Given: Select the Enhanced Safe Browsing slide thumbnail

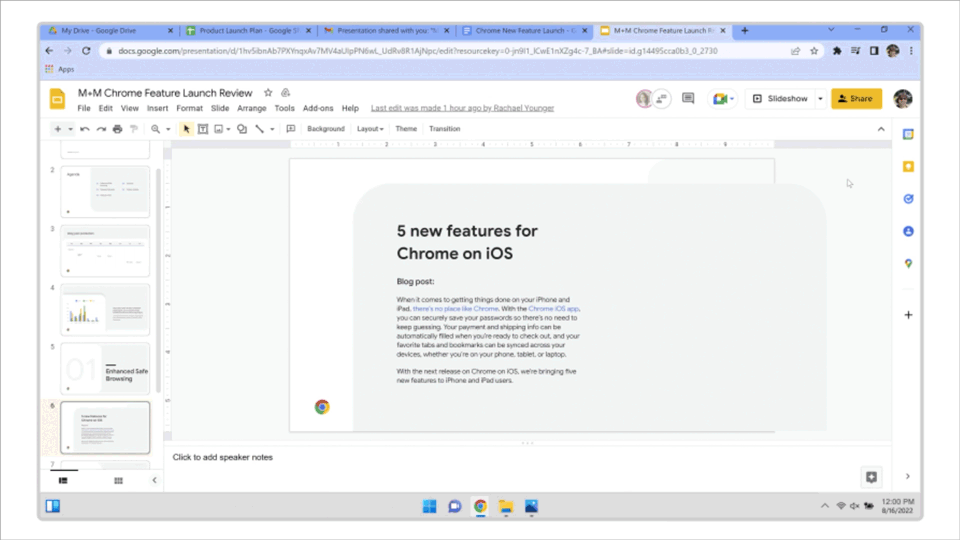Looking at the screenshot, I should (105, 368).
